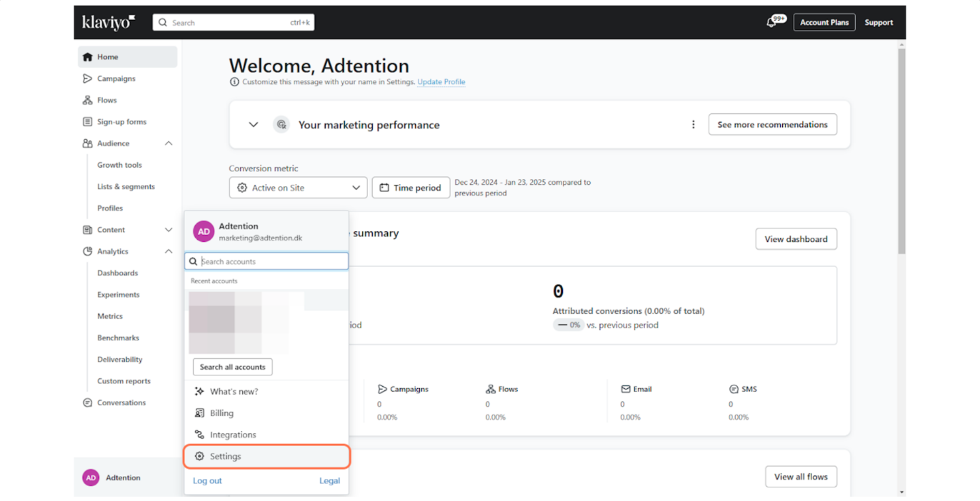Click the AD avatar in bottom sidebar

point(91,478)
